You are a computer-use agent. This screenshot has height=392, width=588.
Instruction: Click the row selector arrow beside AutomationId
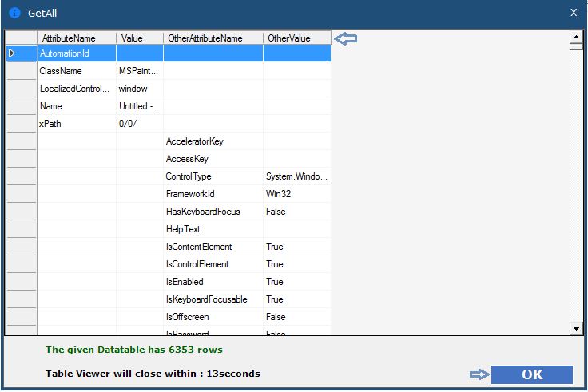[11, 53]
